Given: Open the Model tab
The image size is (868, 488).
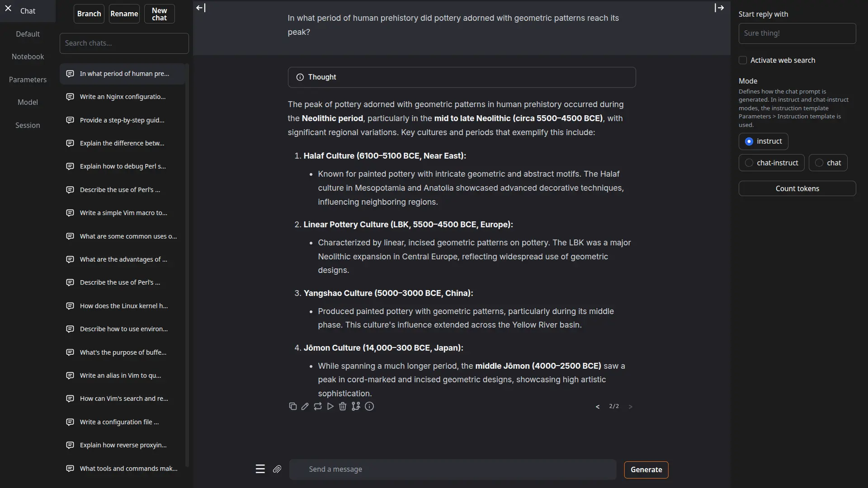Looking at the screenshot, I should point(28,102).
